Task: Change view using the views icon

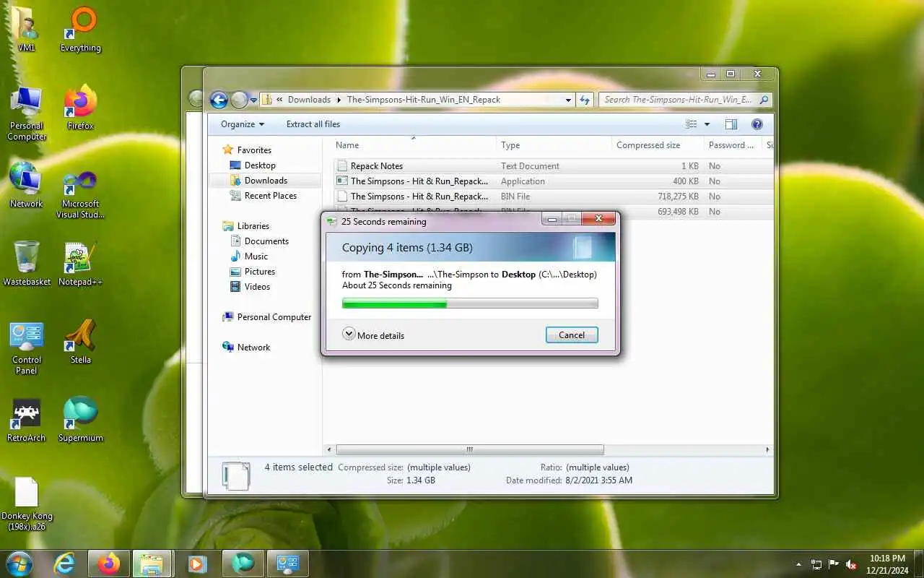Action: coord(692,124)
